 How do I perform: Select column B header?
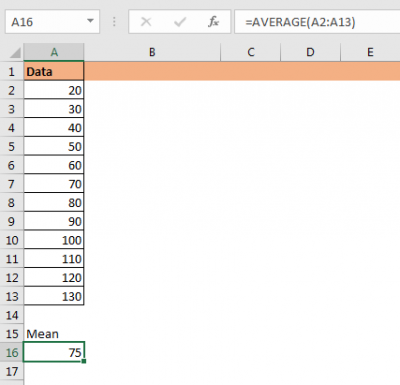[152, 52]
